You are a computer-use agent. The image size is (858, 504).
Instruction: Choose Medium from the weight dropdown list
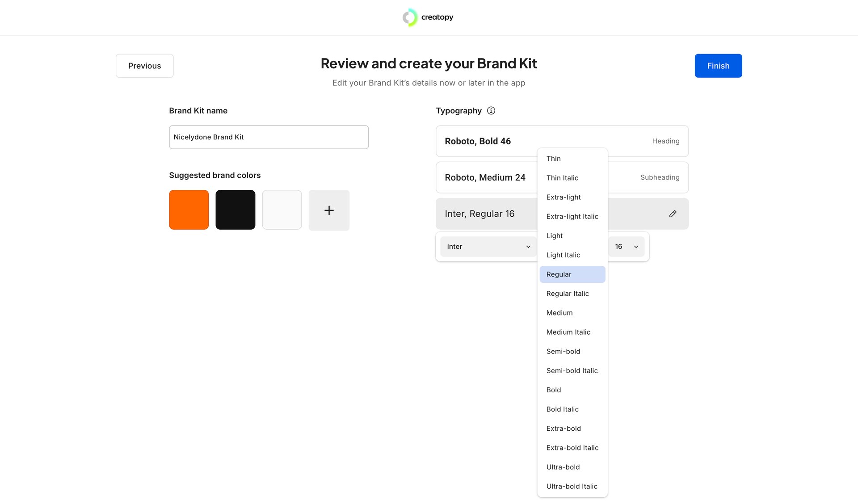coord(559,313)
